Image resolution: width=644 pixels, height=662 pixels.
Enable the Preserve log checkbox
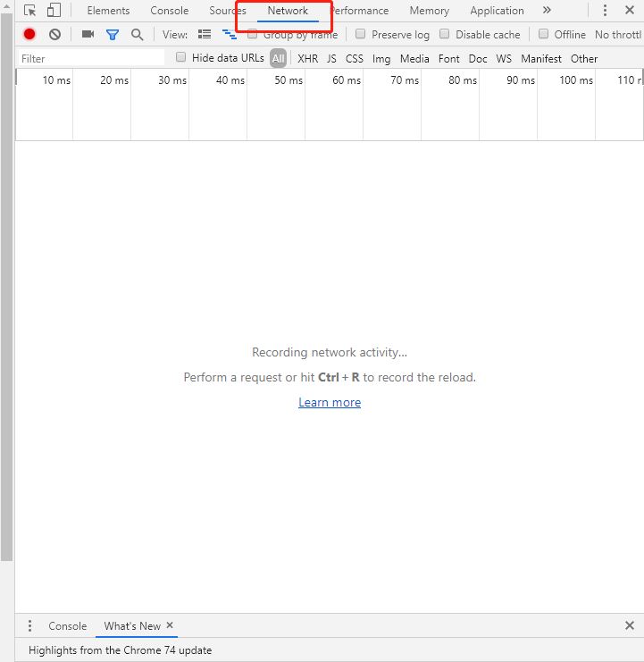point(361,34)
